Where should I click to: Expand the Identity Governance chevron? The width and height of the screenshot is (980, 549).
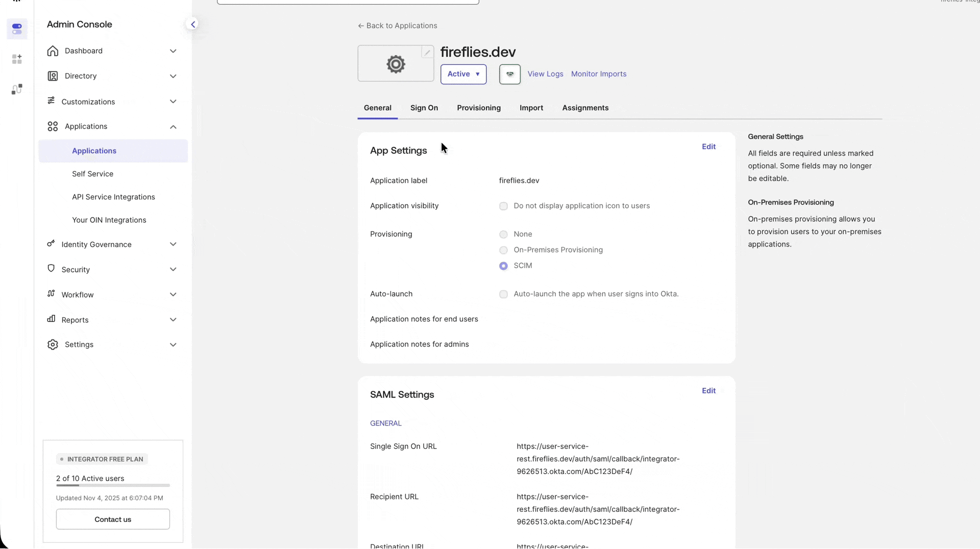click(x=173, y=244)
